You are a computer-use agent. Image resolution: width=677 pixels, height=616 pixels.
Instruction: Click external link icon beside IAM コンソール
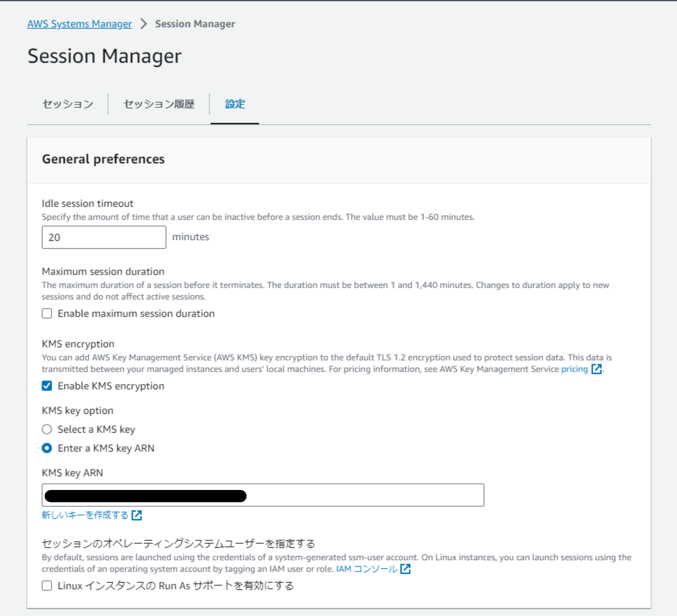(406, 569)
